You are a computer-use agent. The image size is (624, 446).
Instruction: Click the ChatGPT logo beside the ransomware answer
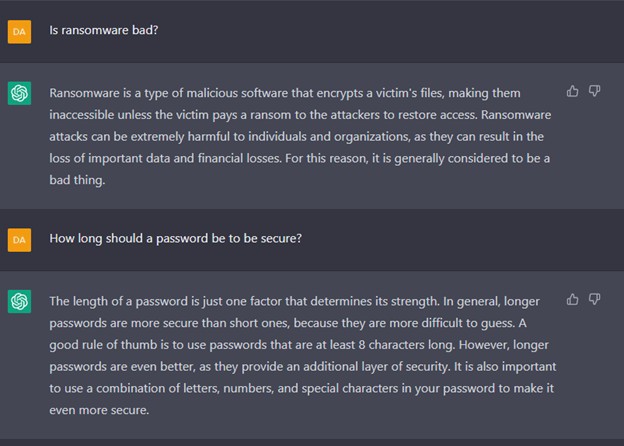(20, 93)
